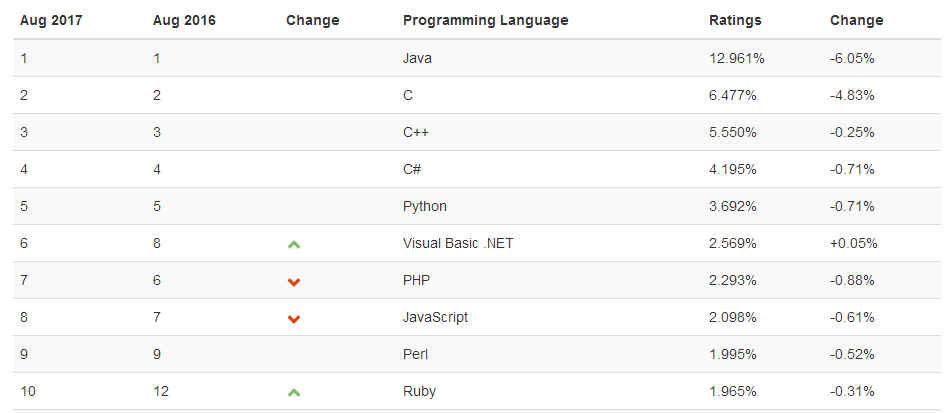
Task: Click the Java language name
Action: coord(417,58)
